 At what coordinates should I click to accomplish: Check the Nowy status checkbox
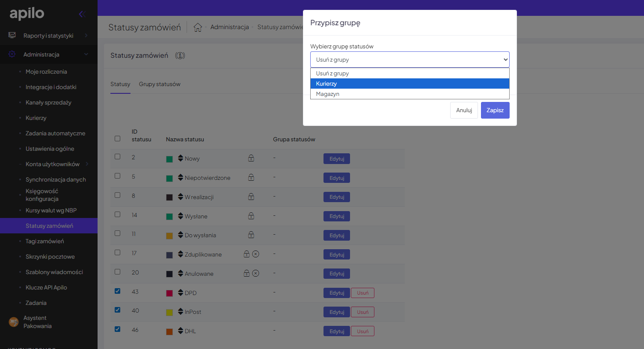[x=118, y=157]
